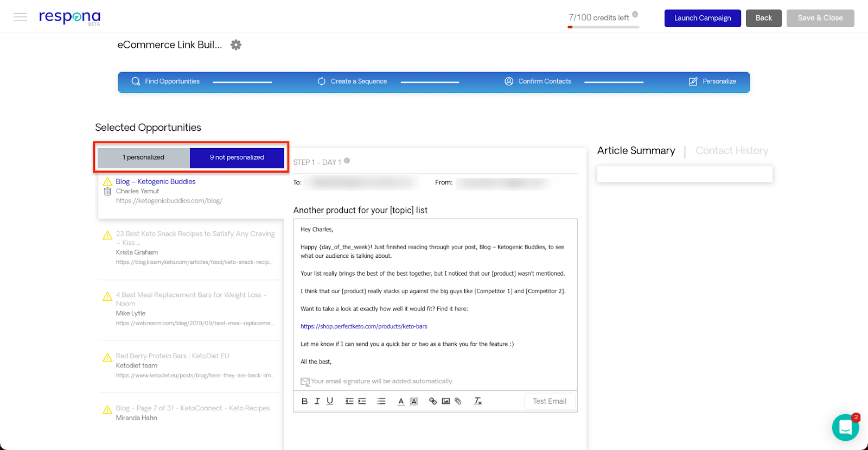Click the ketogenicbuddies.com/blog URL
Viewport: 868px width, 450px height.
pyautogui.click(x=169, y=201)
